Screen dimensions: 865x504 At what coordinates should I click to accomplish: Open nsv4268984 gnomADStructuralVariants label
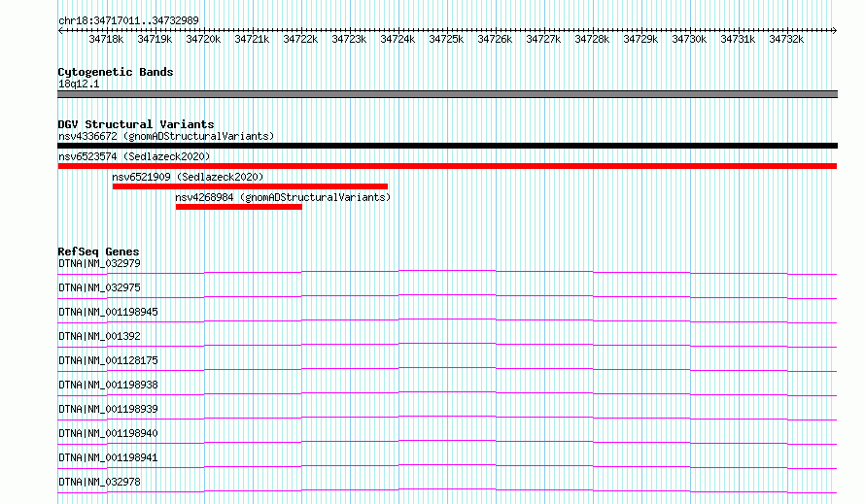click(283, 197)
